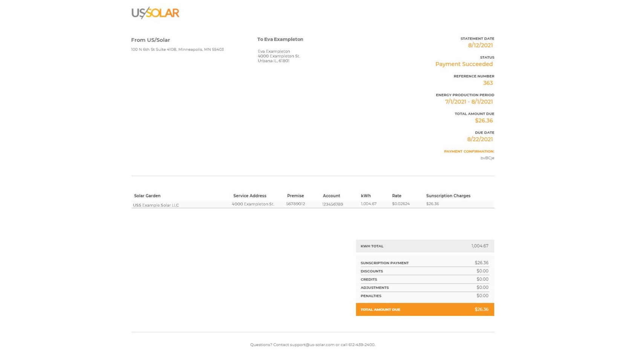Click the due date 8/22/2021
The width and height of the screenshot is (626, 364).
pyautogui.click(x=479, y=140)
